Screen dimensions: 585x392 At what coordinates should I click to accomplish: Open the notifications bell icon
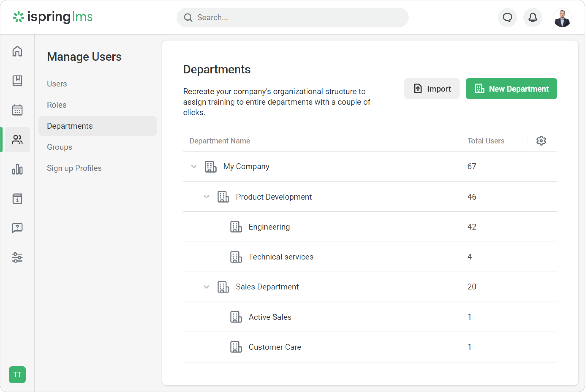[532, 18]
